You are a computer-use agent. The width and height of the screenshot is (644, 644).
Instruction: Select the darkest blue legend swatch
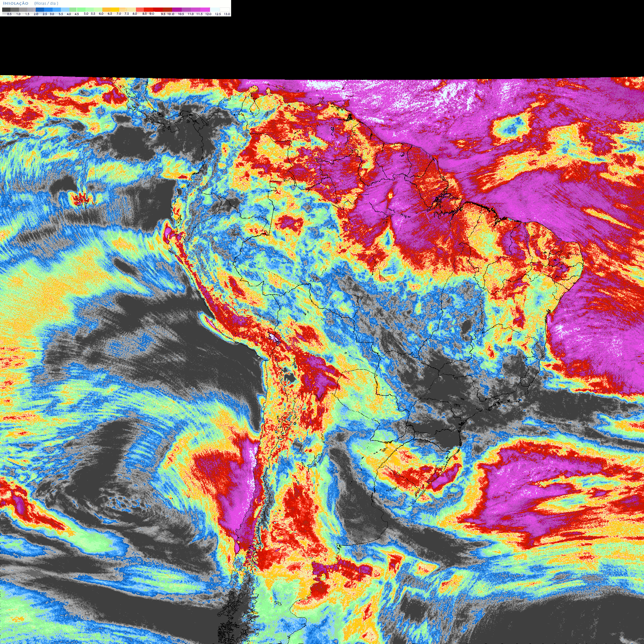coord(40,10)
